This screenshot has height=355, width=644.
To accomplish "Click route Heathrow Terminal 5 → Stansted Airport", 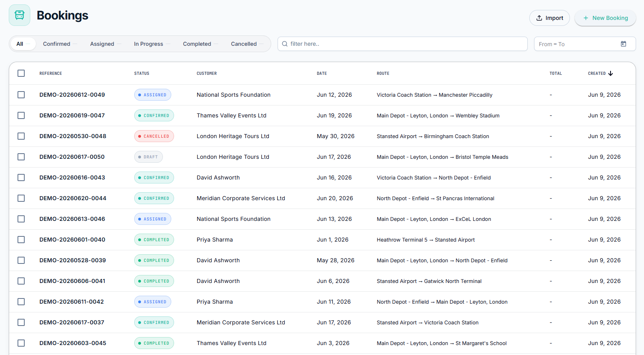I will (426, 240).
